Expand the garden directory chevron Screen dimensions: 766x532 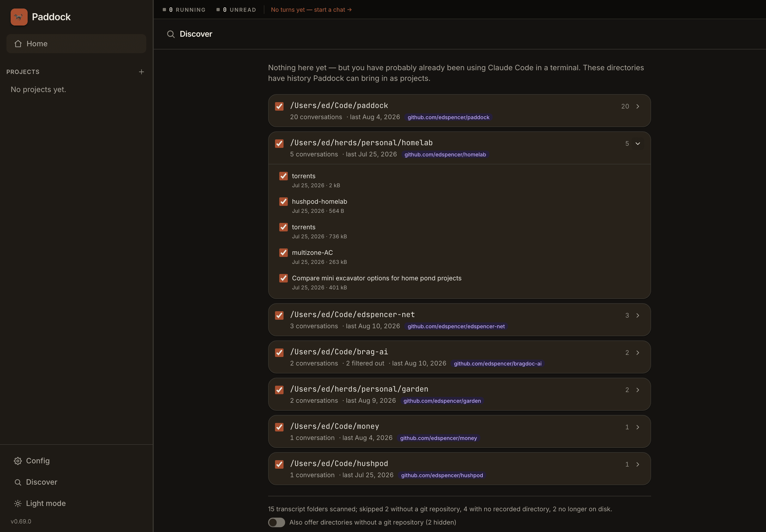tap(637, 390)
